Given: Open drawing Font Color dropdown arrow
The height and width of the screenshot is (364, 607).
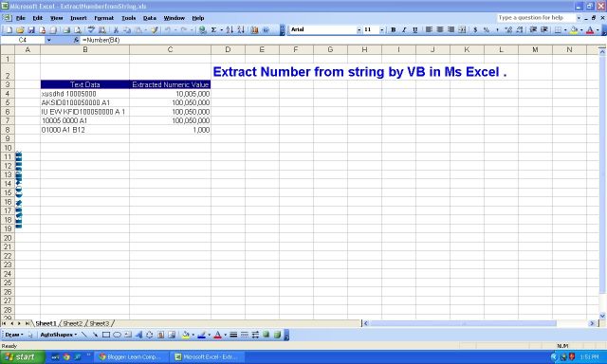Looking at the screenshot, I should (225, 335).
